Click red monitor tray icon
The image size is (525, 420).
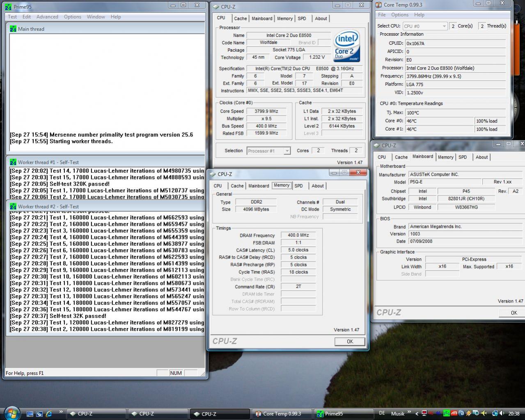(424, 413)
